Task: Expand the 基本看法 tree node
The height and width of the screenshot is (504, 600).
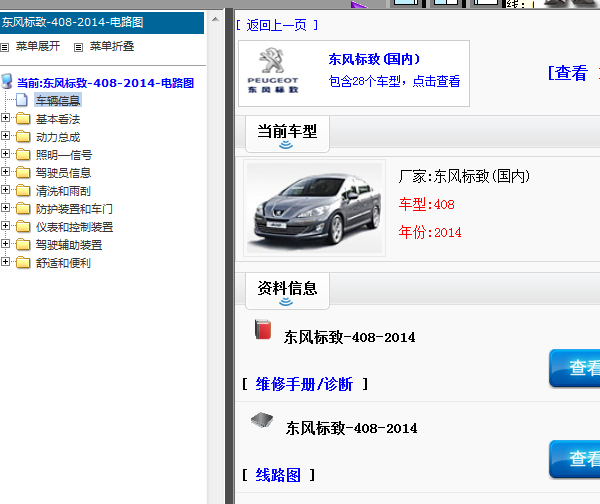Action: pyautogui.click(x=5, y=117)
